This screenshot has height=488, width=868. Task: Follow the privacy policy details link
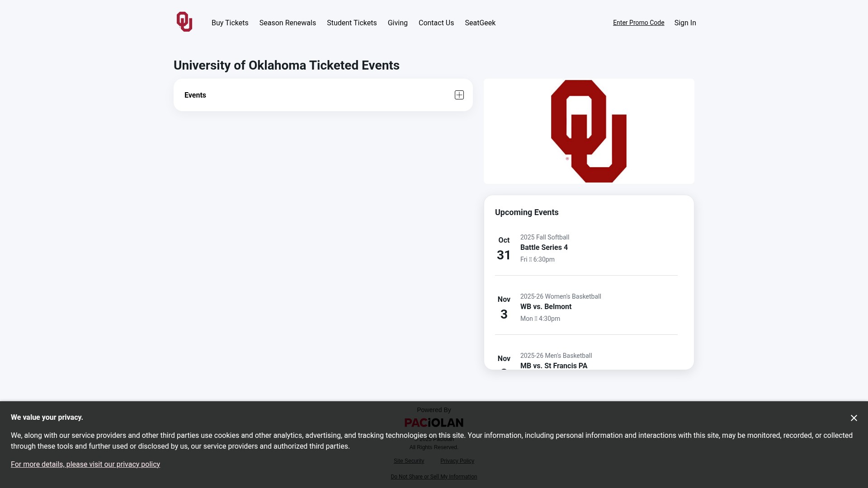[85, 464]
